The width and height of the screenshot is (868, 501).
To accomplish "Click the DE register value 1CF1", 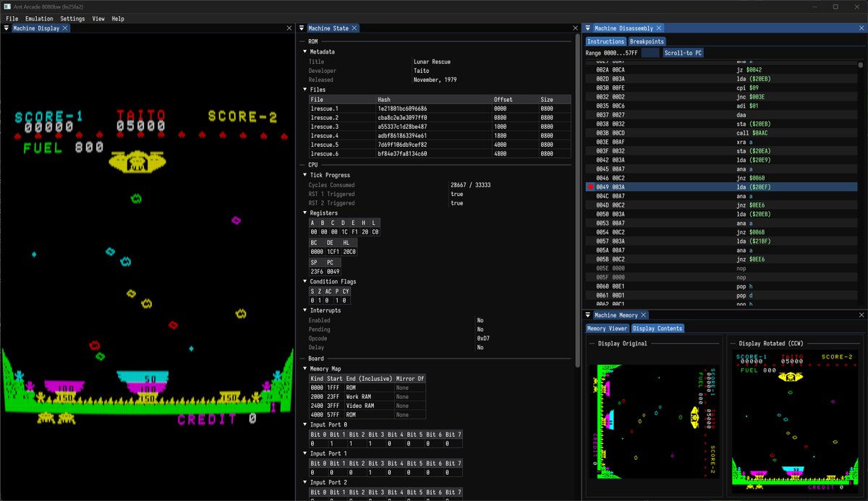I will coord(333,251).
